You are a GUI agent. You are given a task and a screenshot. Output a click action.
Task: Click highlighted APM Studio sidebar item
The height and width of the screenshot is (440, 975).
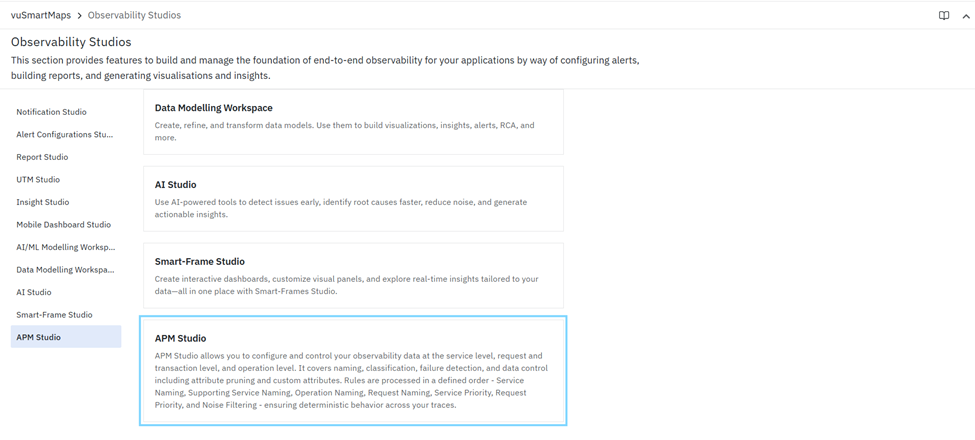pyautogui.click(x=66, y=337)
